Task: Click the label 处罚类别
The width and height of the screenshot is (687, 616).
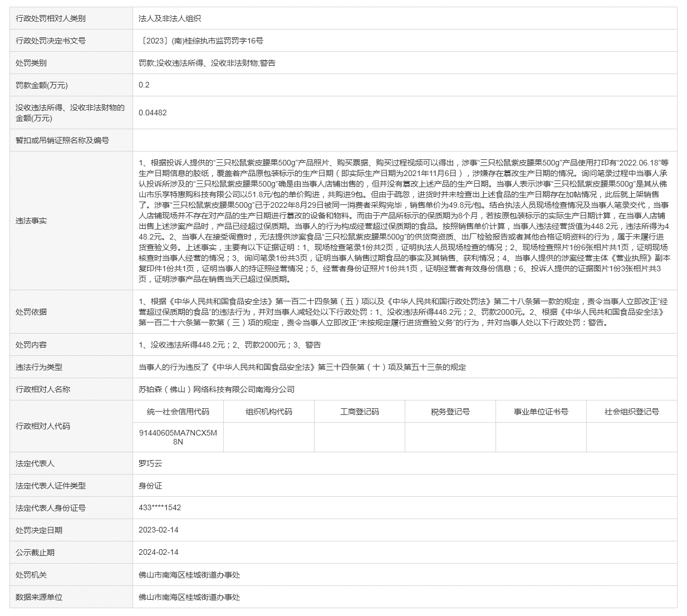Action: tap(31, 63)
